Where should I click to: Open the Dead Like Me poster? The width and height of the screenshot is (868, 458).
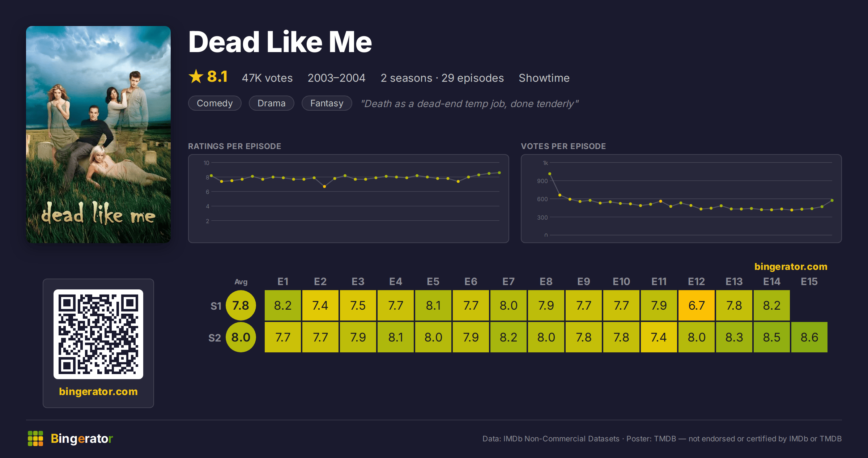(x=98, y=134)
